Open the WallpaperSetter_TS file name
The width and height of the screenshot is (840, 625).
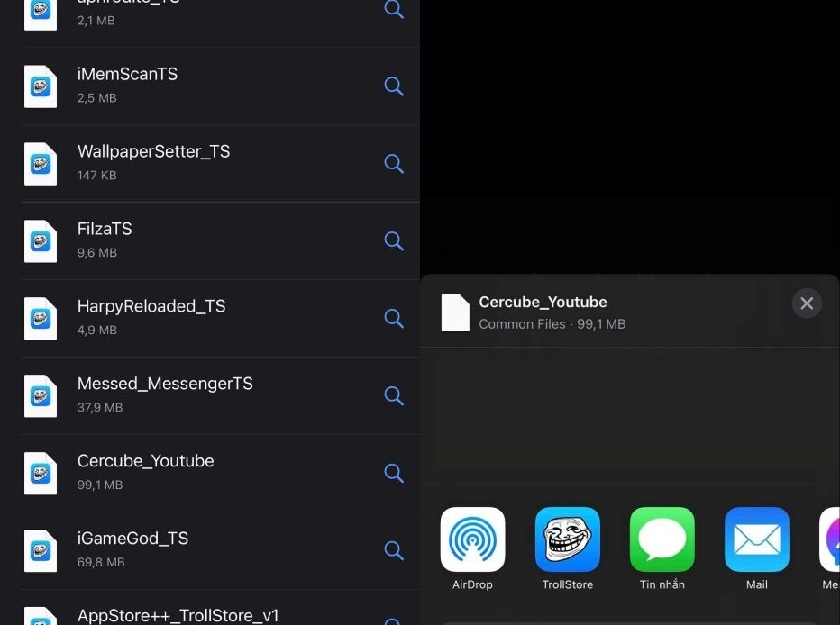click(x=154, y=151)
